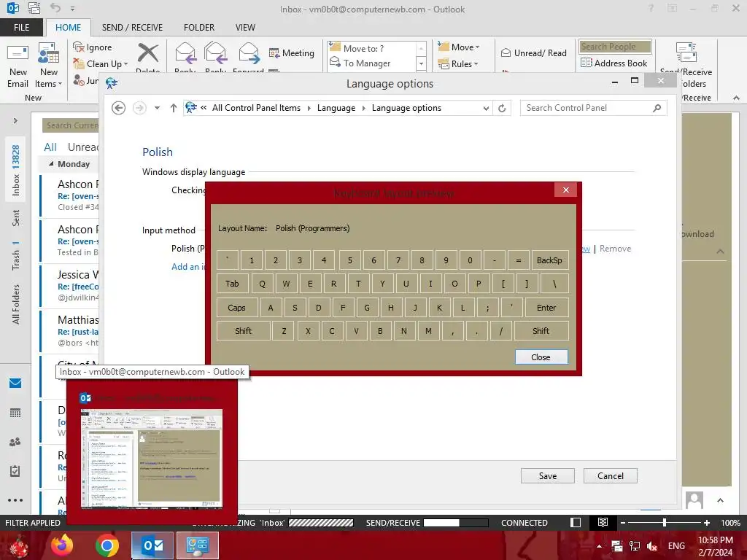Open the Move dropdown in ribbon

459,47
